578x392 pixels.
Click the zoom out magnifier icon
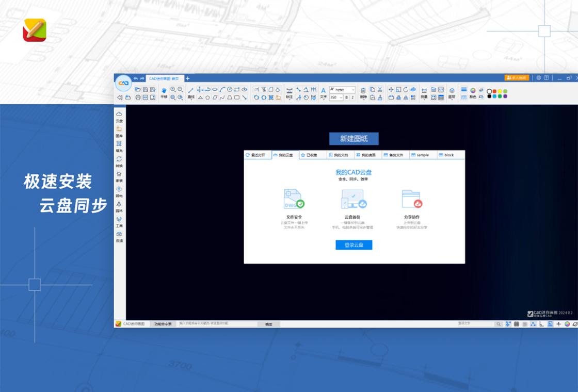[x=180, y=90]
